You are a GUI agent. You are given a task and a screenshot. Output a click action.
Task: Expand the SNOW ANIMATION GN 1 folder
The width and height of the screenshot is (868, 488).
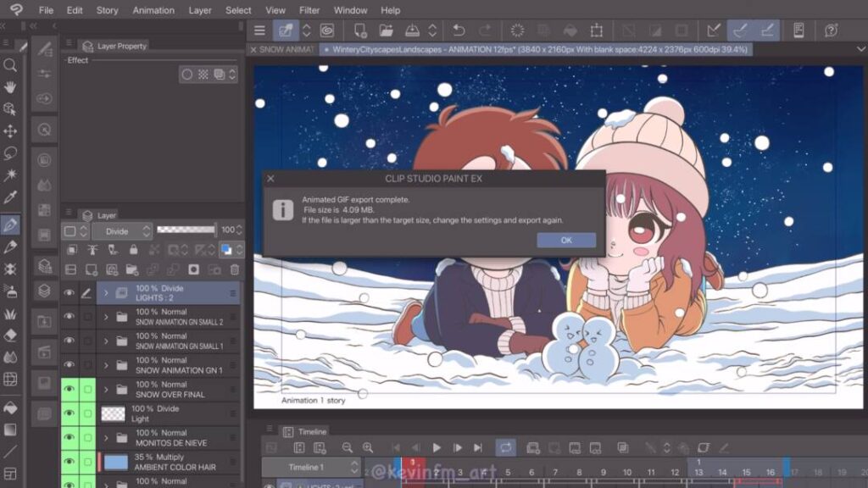pyautogui.click(x=106, y=365)
